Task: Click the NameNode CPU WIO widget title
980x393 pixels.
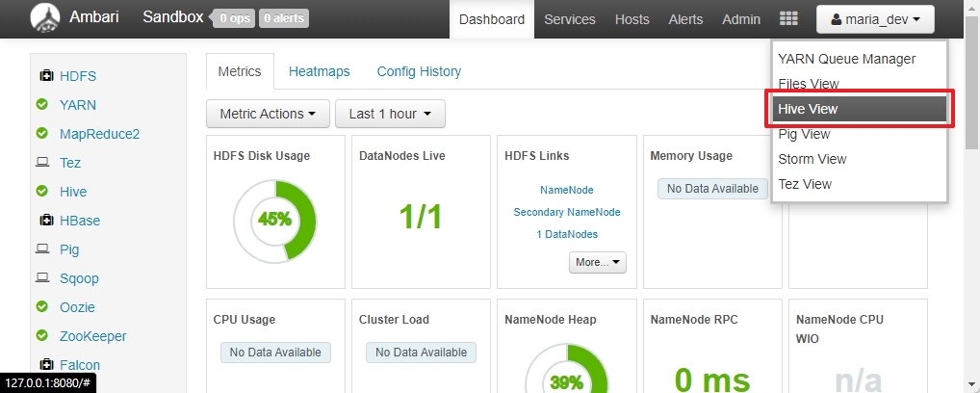Action: (839, 329)
